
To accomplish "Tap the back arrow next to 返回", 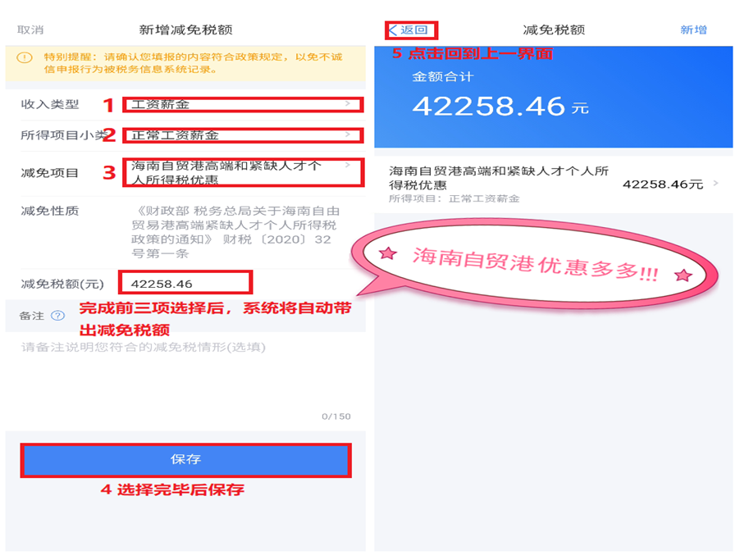I will [x=393, y=30].
